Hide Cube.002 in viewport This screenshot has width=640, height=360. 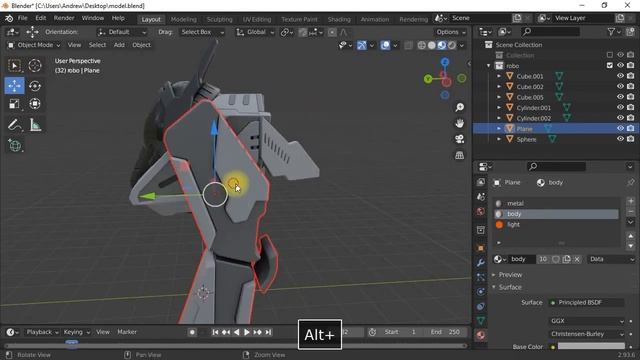[620, 87]
